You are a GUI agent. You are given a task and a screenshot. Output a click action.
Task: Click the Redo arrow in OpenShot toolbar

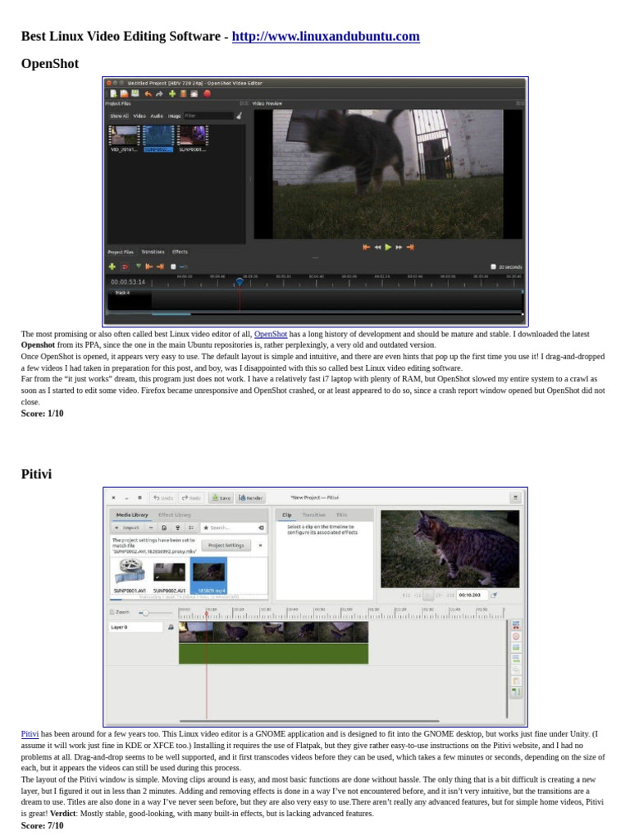click(159, 94)
